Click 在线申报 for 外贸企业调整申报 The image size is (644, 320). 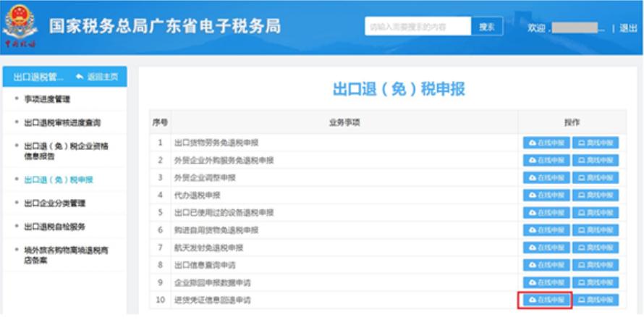(546, 178)
